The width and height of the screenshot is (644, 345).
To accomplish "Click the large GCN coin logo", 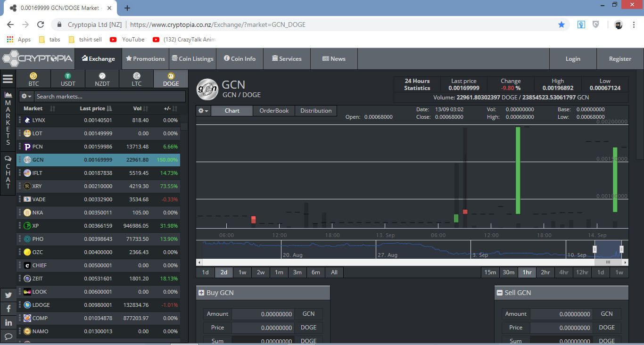I will [x=207, y=90].
